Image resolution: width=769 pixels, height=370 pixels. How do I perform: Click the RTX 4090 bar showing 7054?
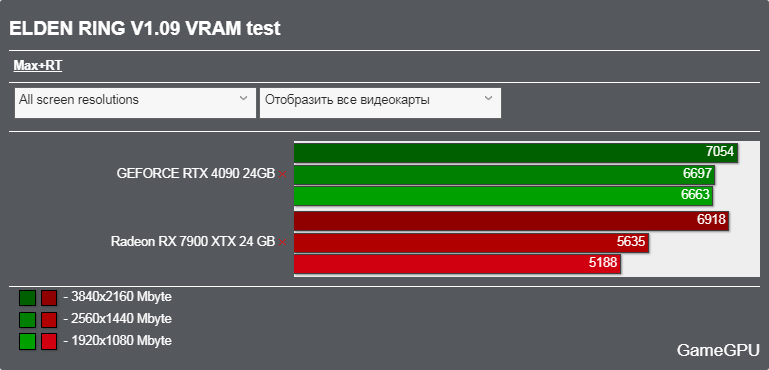[x=516, y=152]
